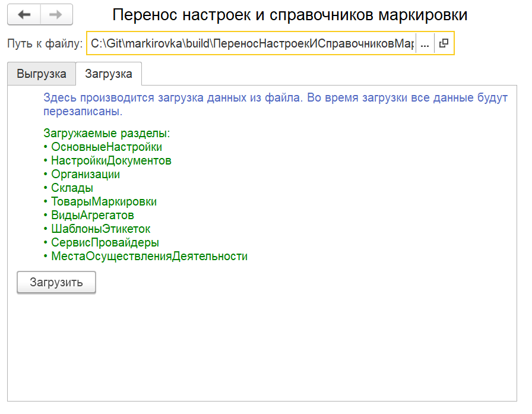Focus the file path input field

[252, 43]
